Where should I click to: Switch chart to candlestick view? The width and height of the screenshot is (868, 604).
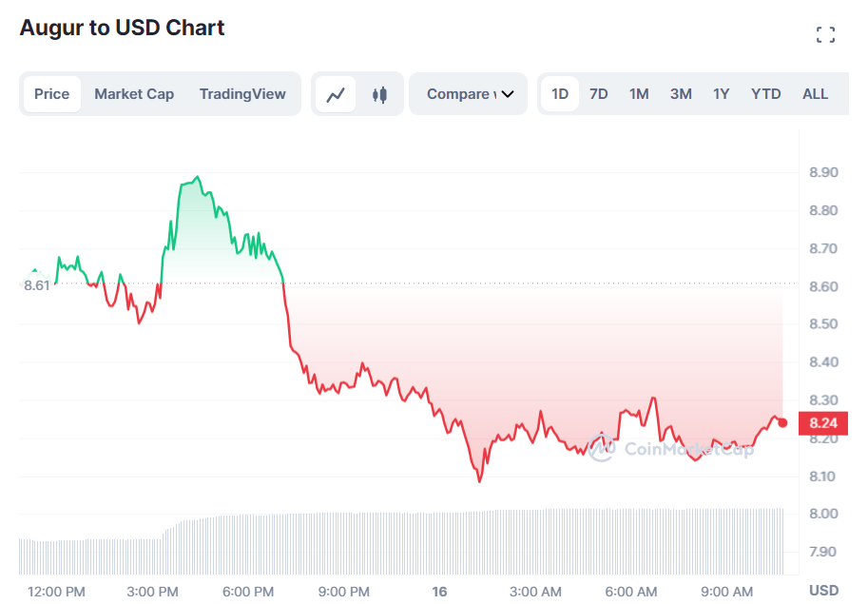click(x=379, y=93)
